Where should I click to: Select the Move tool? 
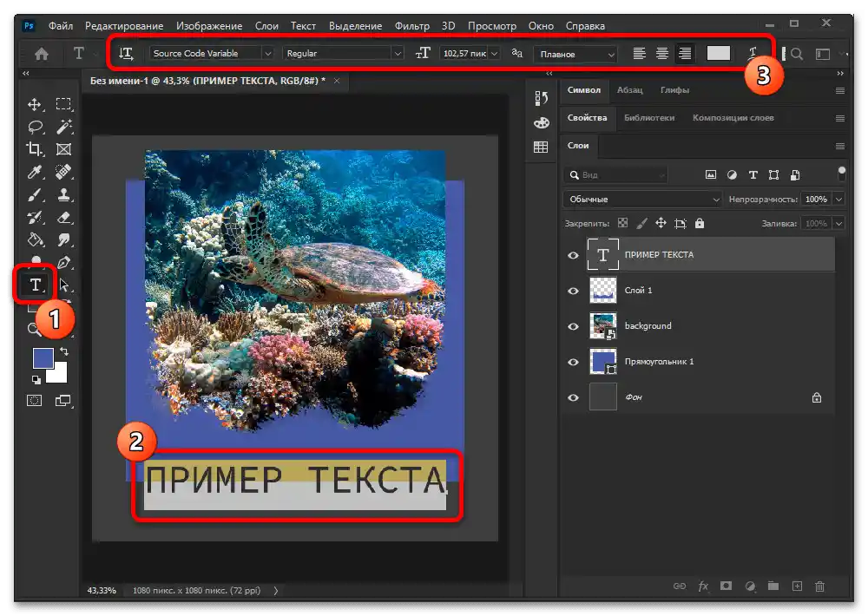click(x=35, y=105)
